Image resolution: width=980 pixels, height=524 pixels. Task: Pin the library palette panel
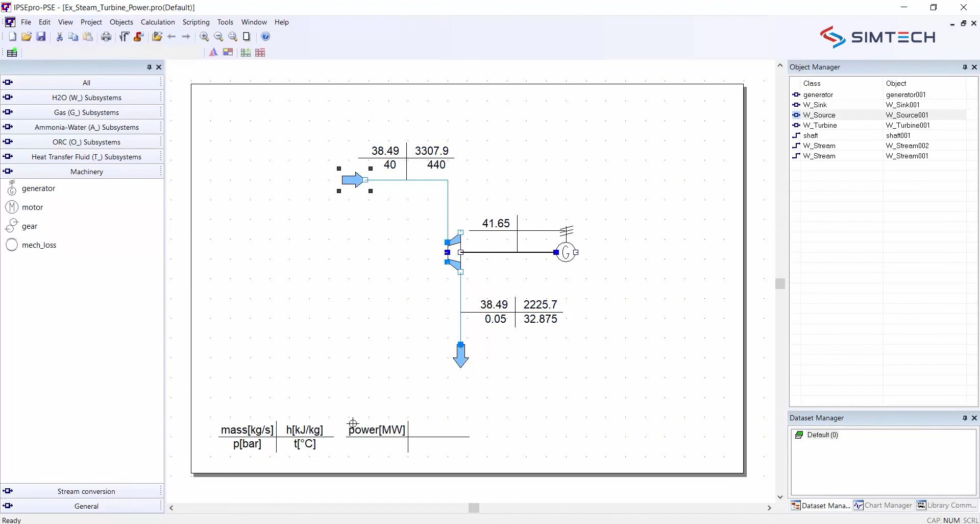(x=149, y=67)
